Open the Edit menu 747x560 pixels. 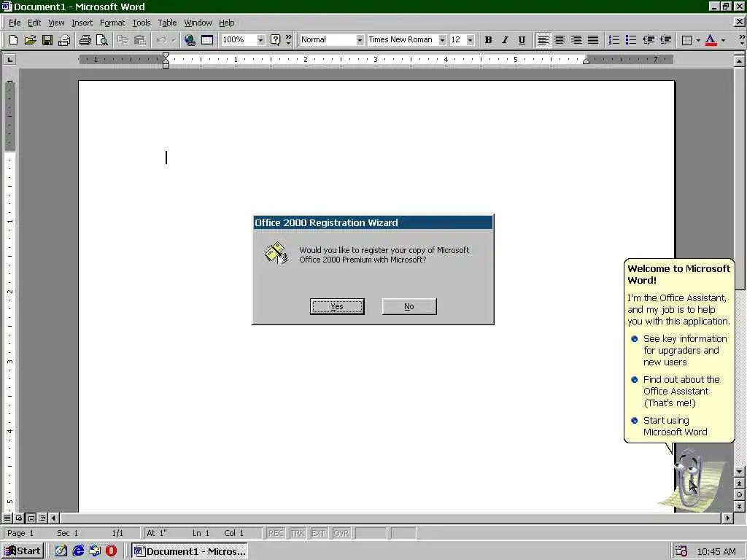(34, 23)
